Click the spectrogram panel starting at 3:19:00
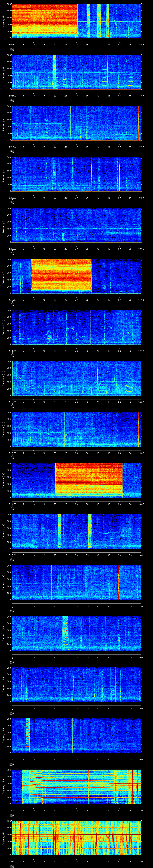The height and width of the screenshot is (868, 153). point(77,736)
